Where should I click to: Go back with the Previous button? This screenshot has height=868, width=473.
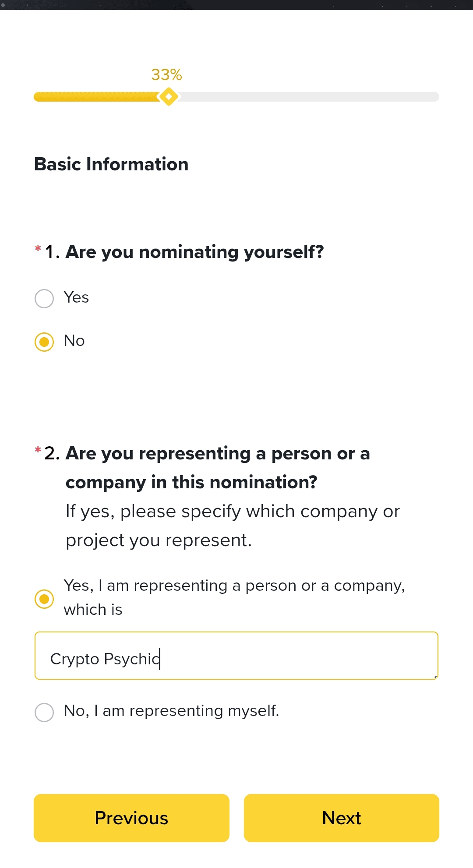[131, 818]
